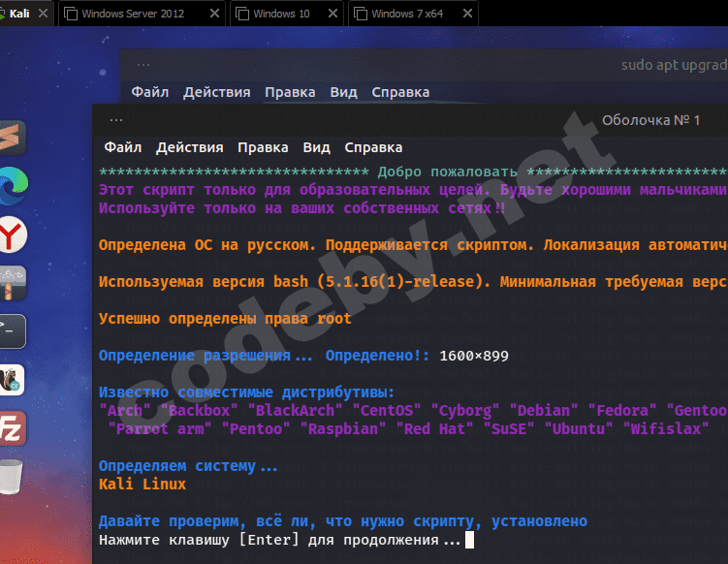
Task: Click the Добро пожаловать welcome banner
Action: [447, 172]
